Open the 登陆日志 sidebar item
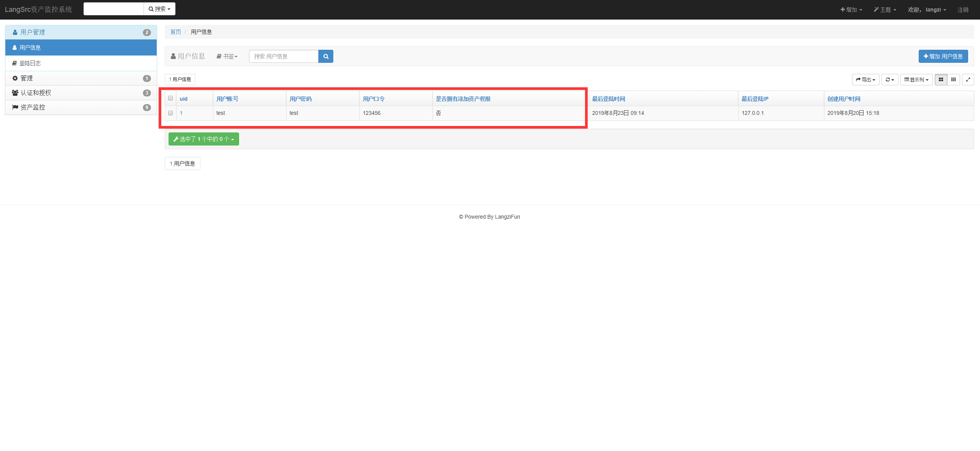The width and height of the screenshot is (980, 451). pyautogui.click(x=30, y=63)
